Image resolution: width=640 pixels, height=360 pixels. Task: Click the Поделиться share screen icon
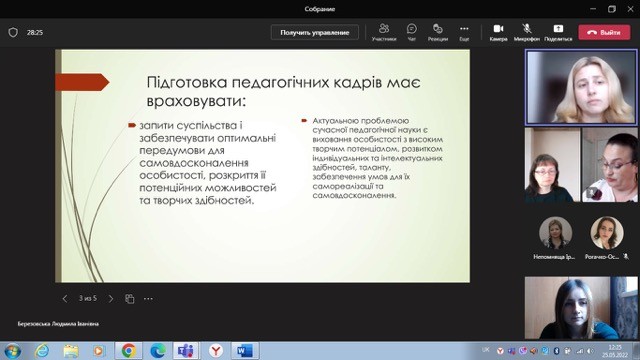[x=558, y=32]
